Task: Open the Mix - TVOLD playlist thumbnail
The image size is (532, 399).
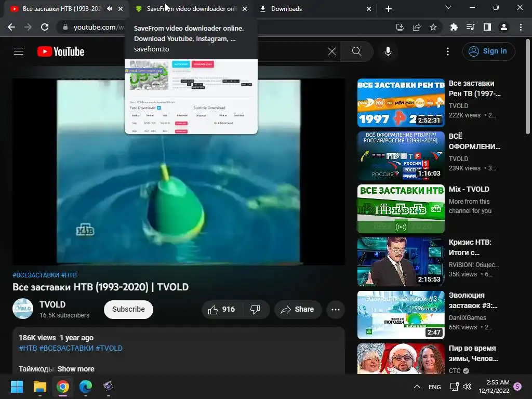Action: point(401,209)
